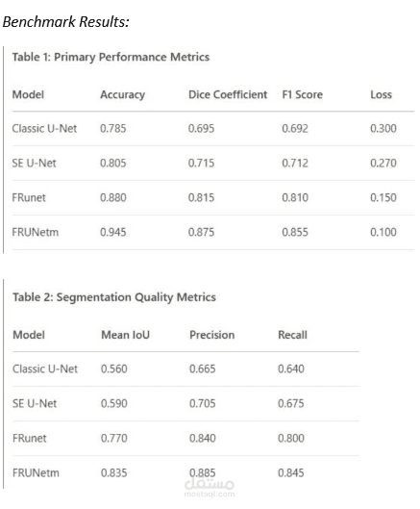Click FRUNetm F1 Score value 0.855

(295, 232)
